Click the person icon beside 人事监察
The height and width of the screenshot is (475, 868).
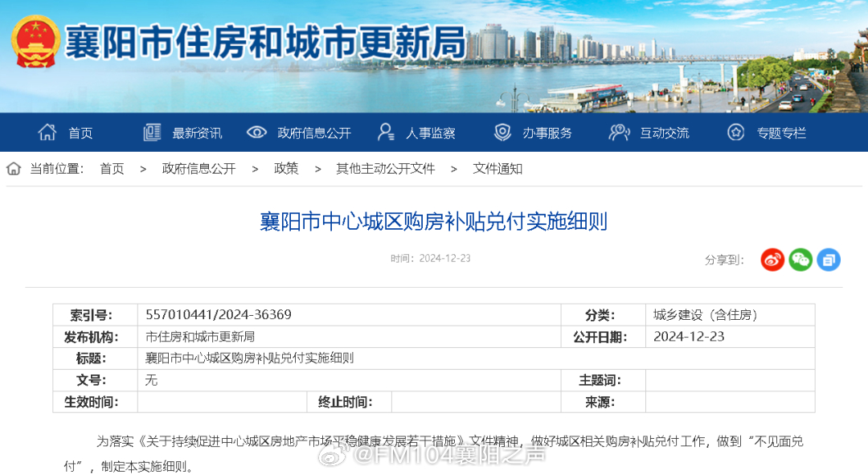tap(386, 133)
